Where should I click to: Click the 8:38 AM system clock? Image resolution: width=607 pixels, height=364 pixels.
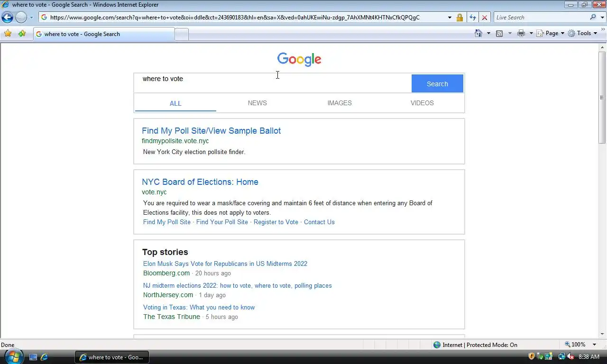coord(589,357)
